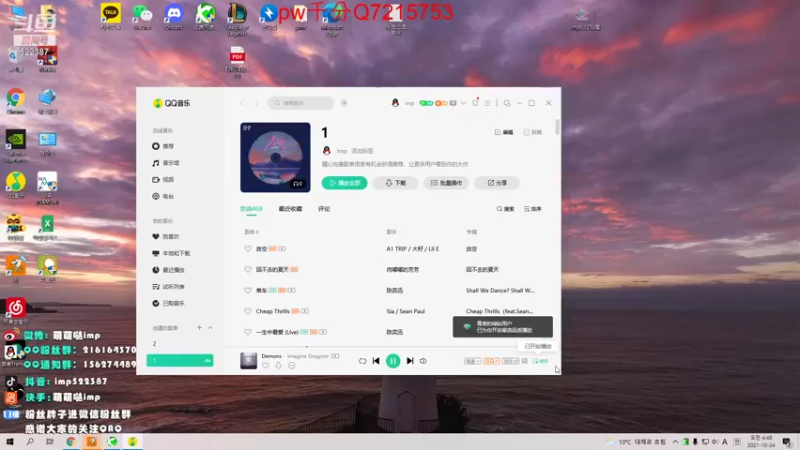Screen dimensions: 800x450
Task: Toggle heart on the Live song row
Action: click(248, 332)
